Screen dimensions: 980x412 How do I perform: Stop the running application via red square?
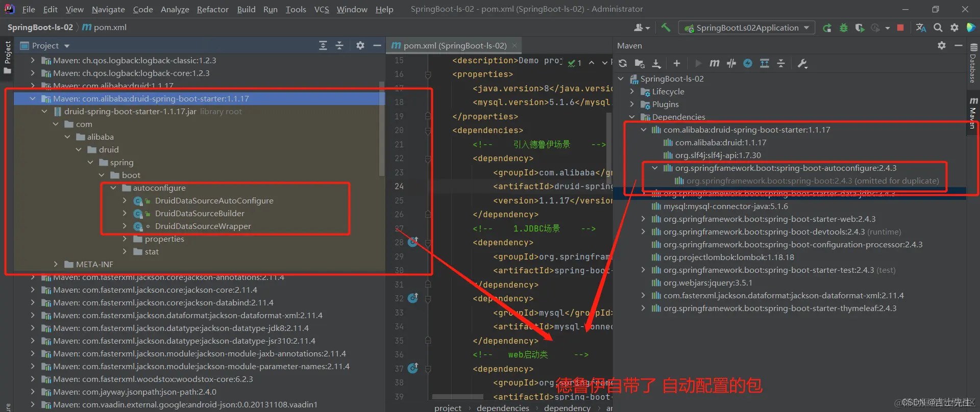(x=900, y=28)
